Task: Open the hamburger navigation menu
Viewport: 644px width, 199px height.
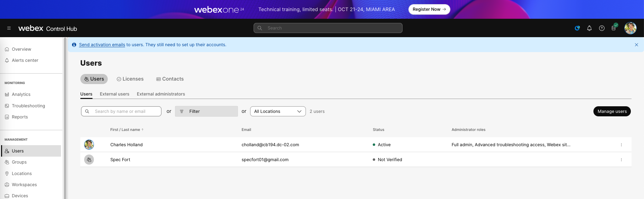Action: (9, 28)
